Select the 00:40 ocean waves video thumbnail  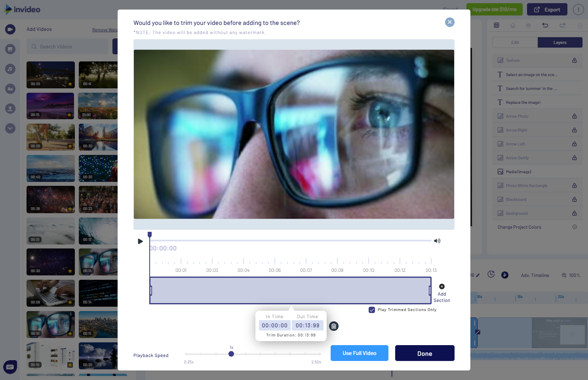point(51,168)
